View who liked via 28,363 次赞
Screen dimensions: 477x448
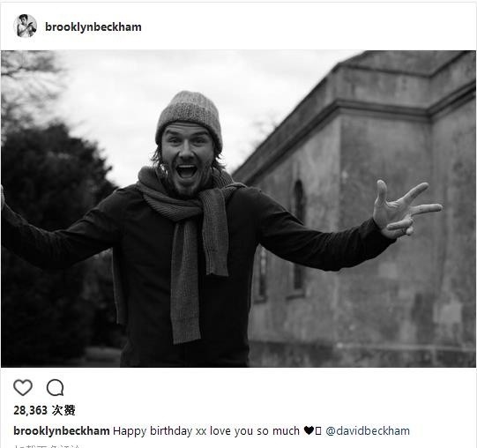pyautogui.click(x=44, y=410)
